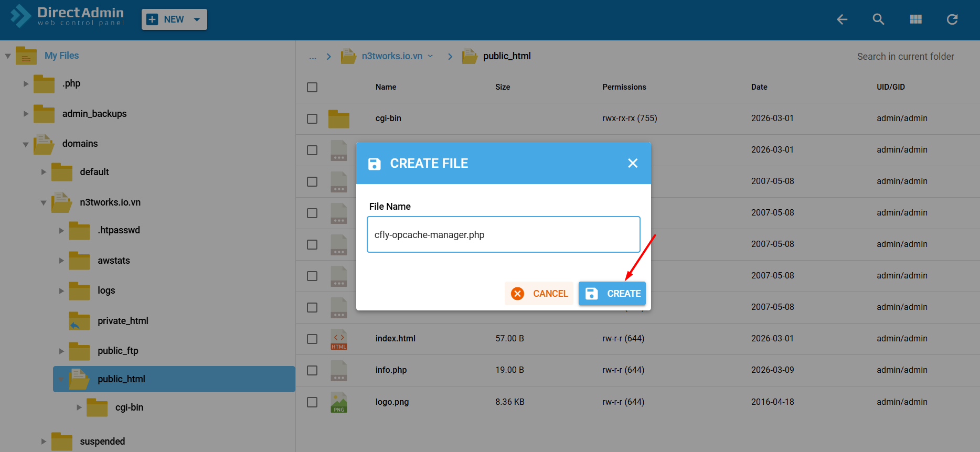The image size is (980, 452).
Task: Click the refresh icon in header
Action: tap(952, 19)
